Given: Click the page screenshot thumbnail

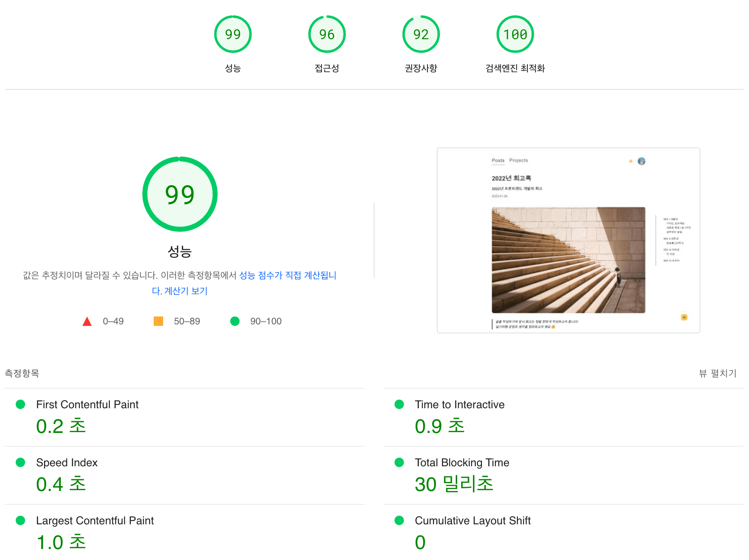Looking at the screenshot, I should pos(569,240).
